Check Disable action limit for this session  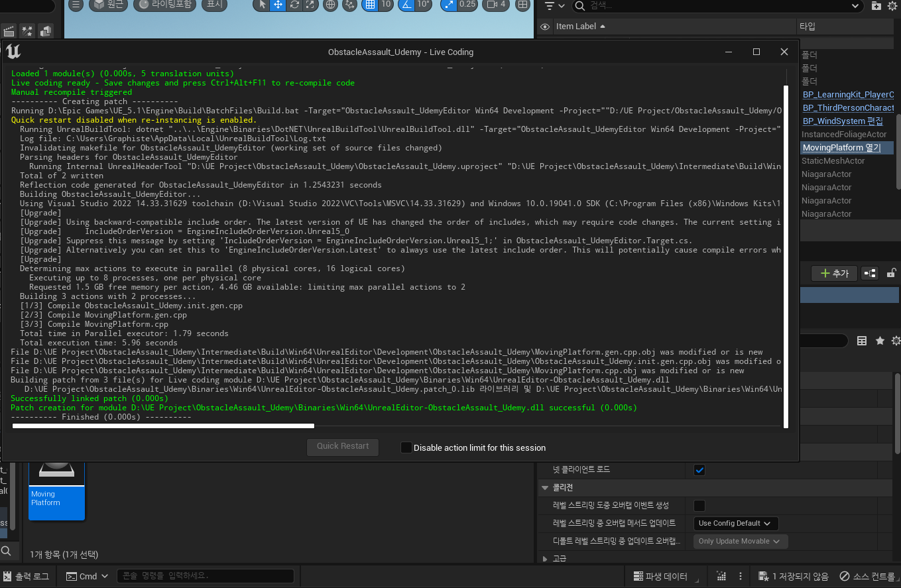(x=406, y=447)
